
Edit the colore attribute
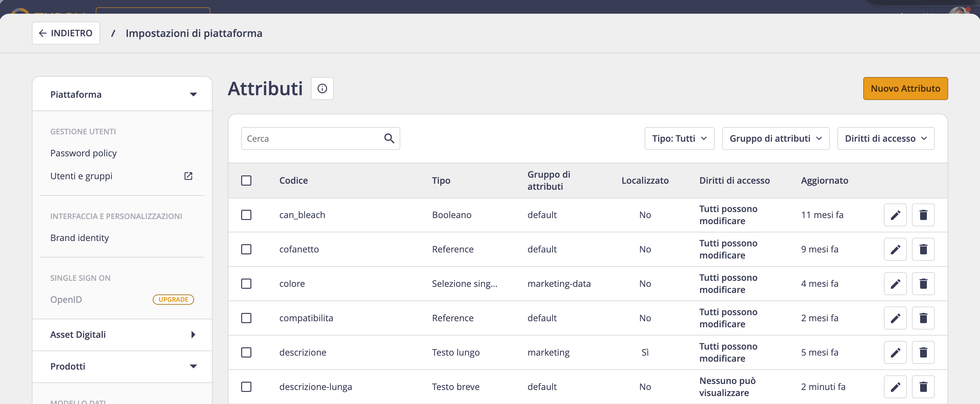coord(895,284)
